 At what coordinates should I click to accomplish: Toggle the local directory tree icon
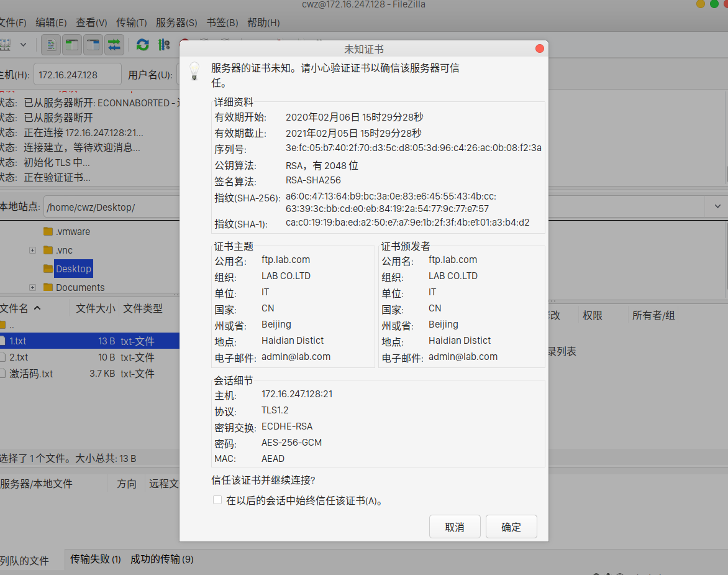(72, 45)
